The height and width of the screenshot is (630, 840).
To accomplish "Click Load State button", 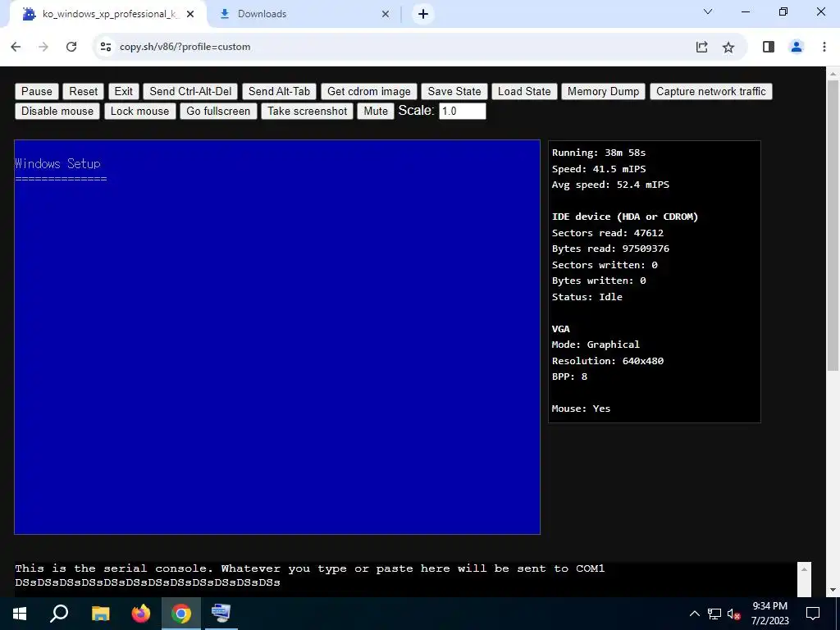I will pos(524,91).
